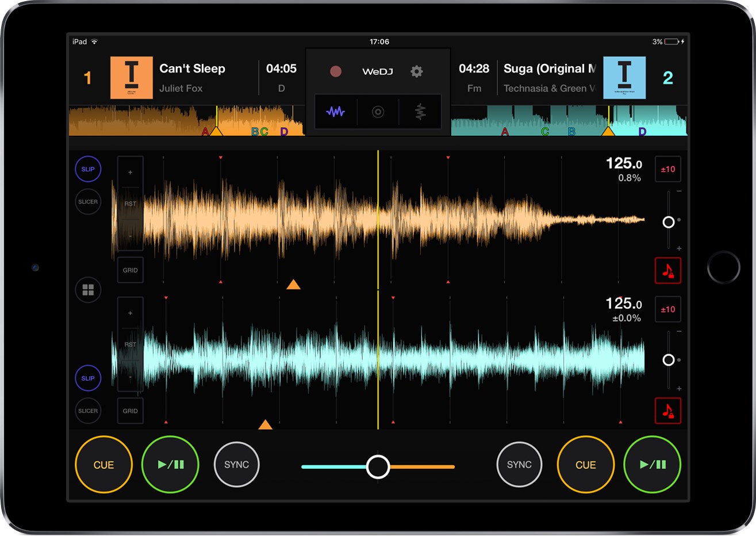Switch to the waveform view icon
The image size is (756, 536).
(336, 112)
